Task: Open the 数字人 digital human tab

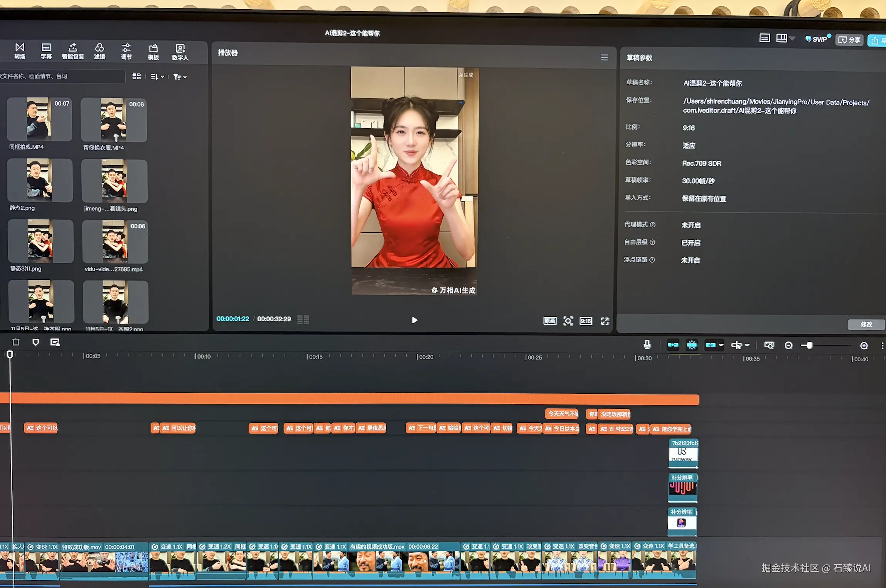Action: [180, 52]
